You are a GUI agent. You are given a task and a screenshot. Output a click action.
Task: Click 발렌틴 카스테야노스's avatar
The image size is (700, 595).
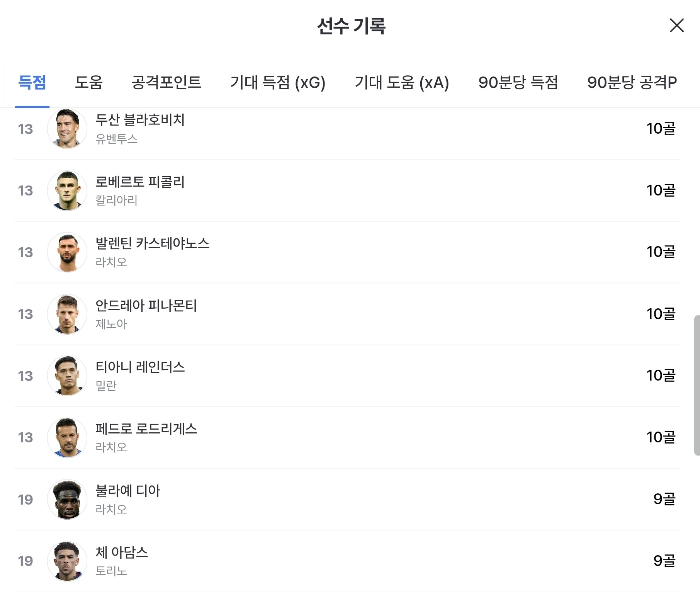point(67,252)
